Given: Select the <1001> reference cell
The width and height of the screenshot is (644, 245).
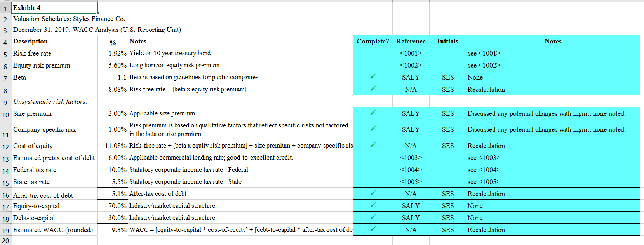Looking at the screenshot, I should [x=411, y=53].
